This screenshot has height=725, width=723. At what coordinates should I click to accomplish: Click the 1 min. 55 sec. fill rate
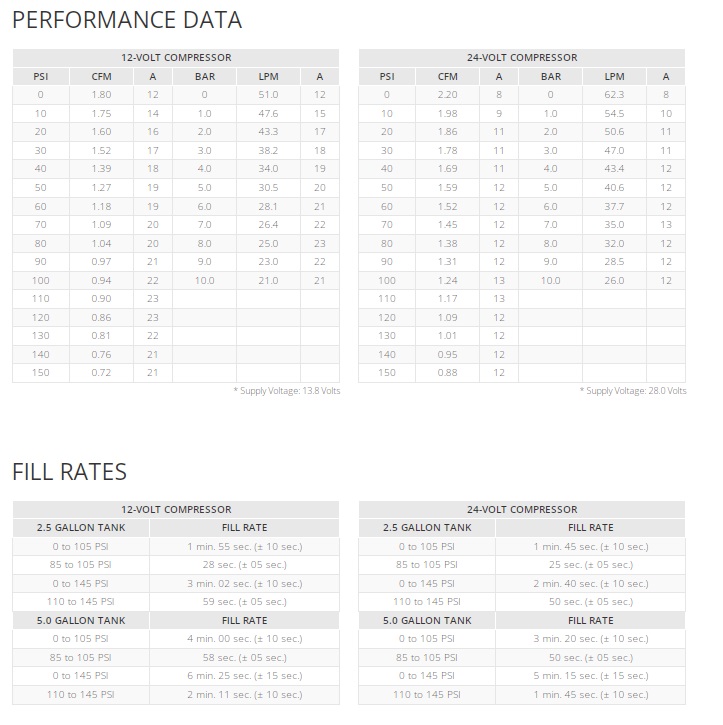pos(244,546)
